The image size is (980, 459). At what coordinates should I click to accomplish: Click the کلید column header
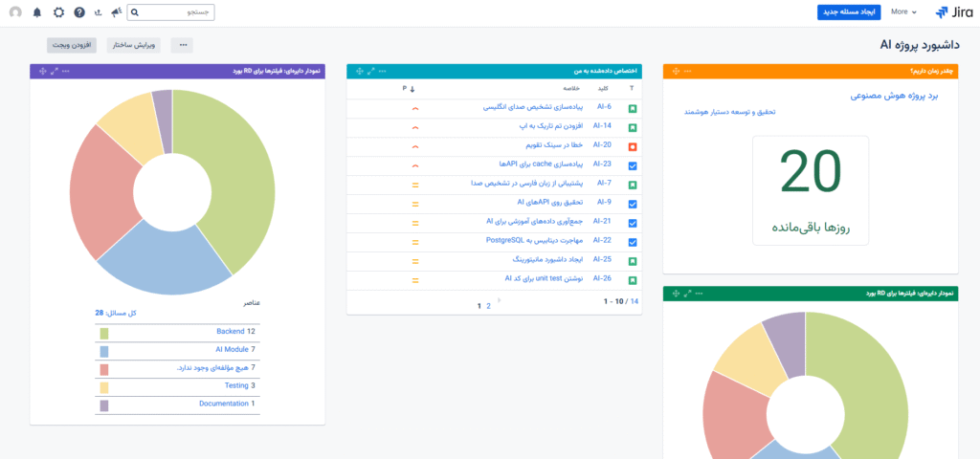click(x=603, y=89)
